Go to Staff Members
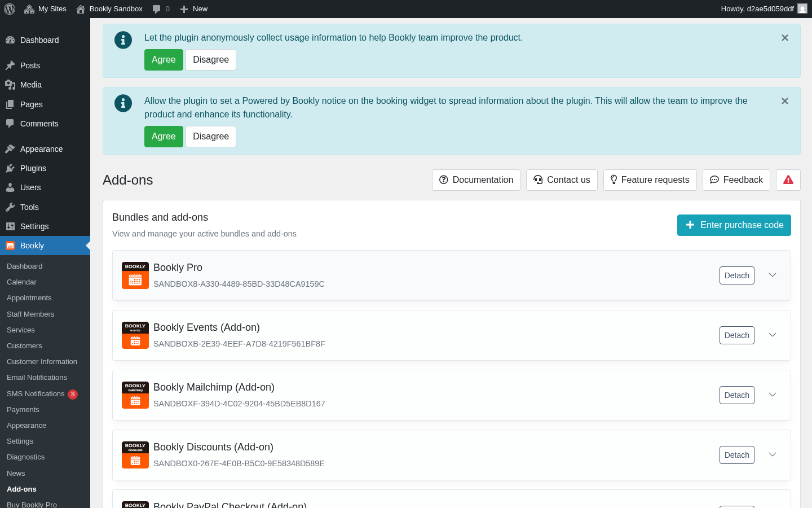Screen dimensions: 812x508 [30, 314]
